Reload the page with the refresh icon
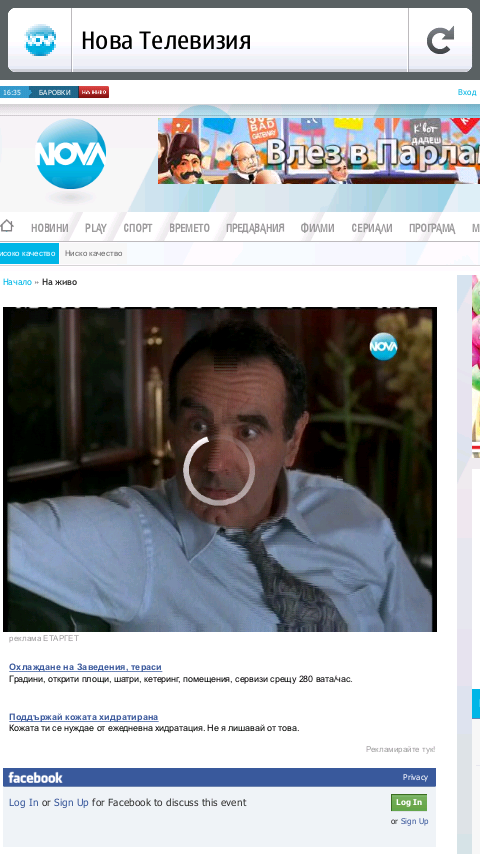The height and width of the screenshot is (854, 480). coord(440,40)
